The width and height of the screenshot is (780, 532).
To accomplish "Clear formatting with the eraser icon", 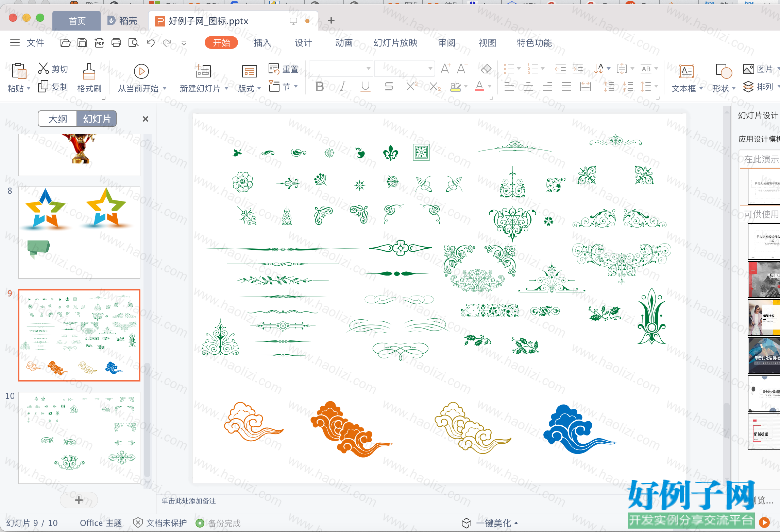I will [486, 69].
